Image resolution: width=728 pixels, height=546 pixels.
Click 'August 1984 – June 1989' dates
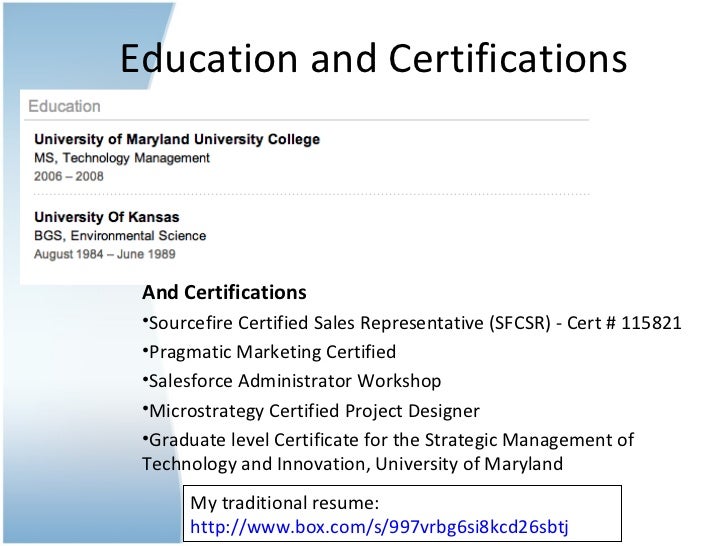tap(104, 254)
